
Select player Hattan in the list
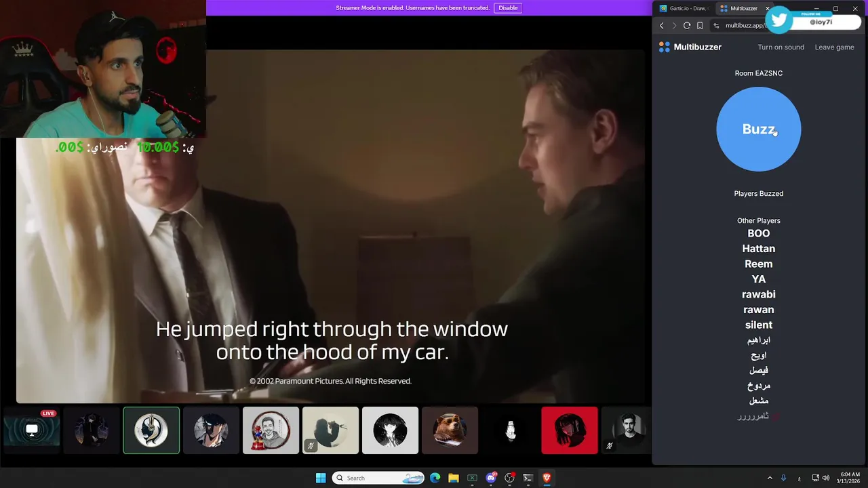(x=758, y=249)
